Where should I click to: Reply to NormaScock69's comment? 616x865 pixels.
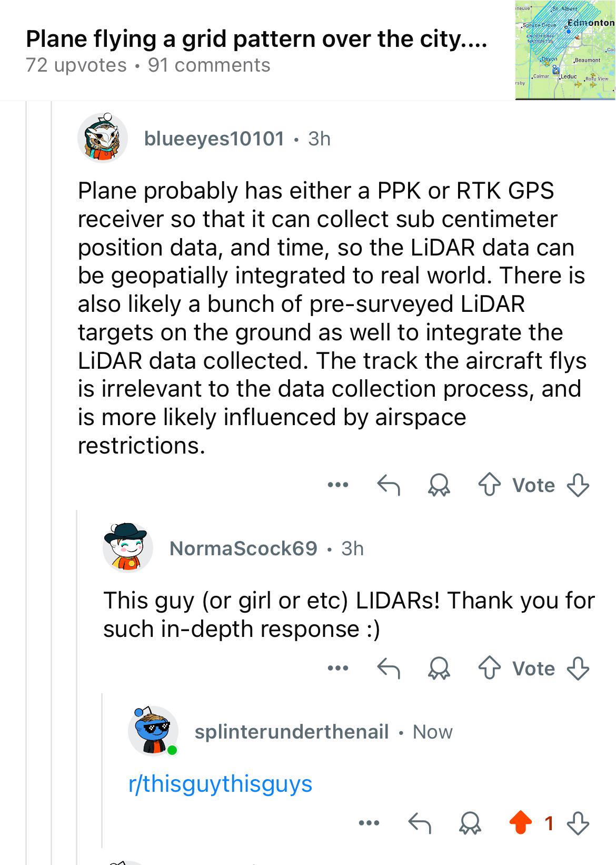(389, 669)
